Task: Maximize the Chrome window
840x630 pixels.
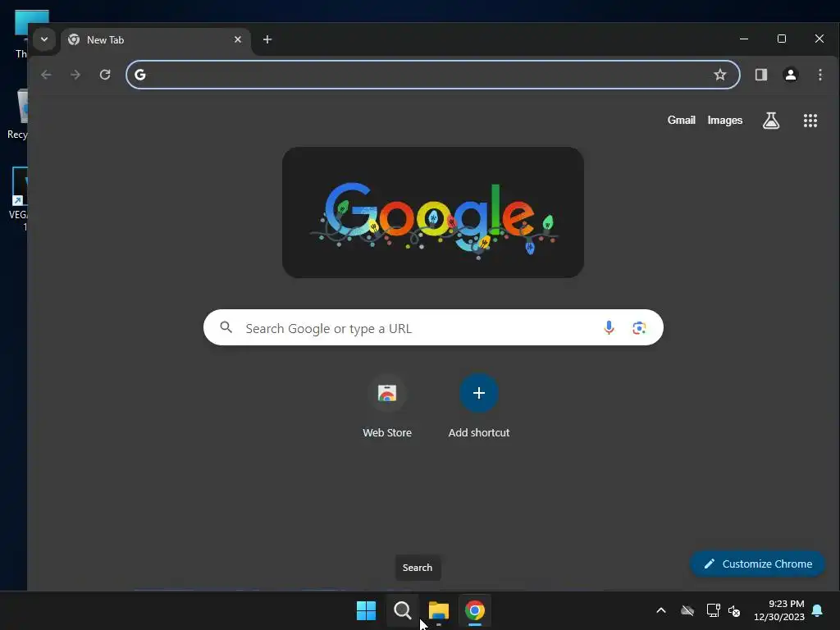Action: pos(782,39)
